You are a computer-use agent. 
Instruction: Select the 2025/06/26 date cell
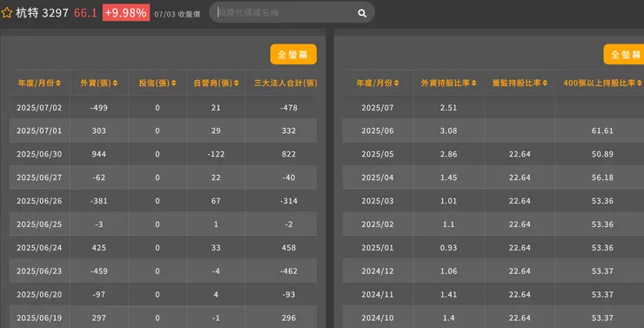click(39, 201)
